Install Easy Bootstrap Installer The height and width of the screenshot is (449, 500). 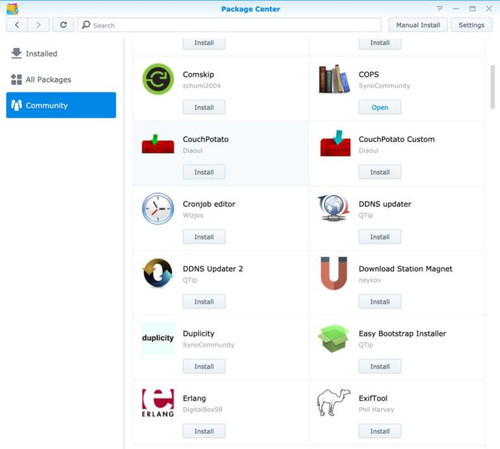pos(380,366)
